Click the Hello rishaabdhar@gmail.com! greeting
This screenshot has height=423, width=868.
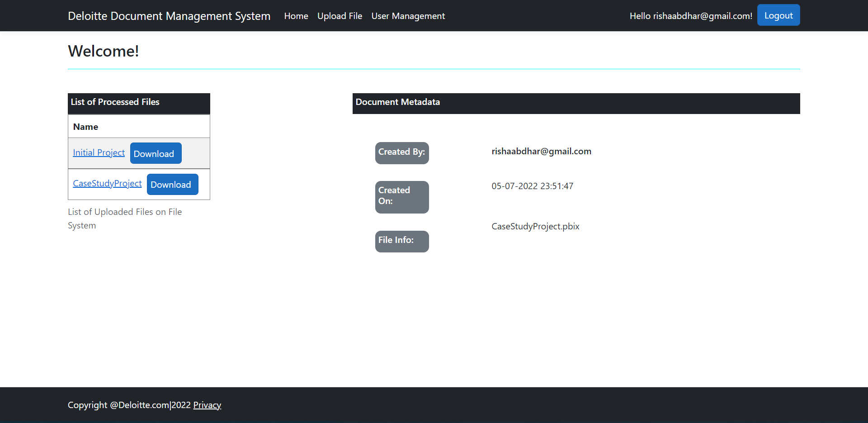coord(691,16)
